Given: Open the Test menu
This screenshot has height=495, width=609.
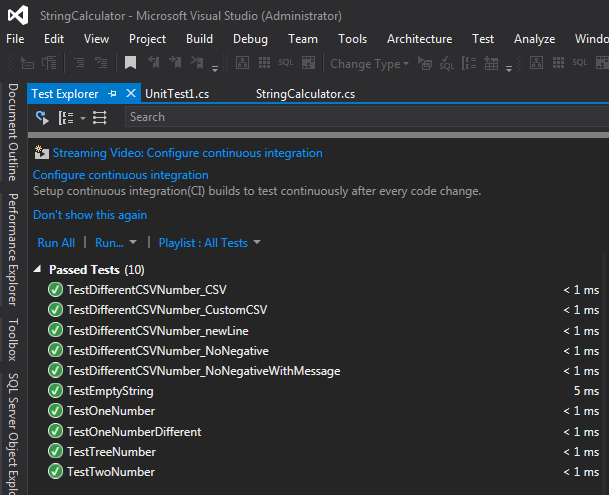Looking at the screenshot, I should 483,39.
